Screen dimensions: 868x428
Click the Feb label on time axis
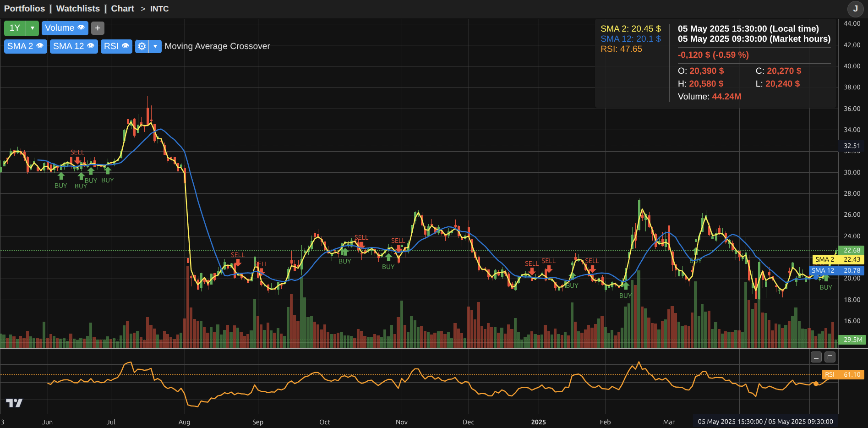click(x=605, y=422)
